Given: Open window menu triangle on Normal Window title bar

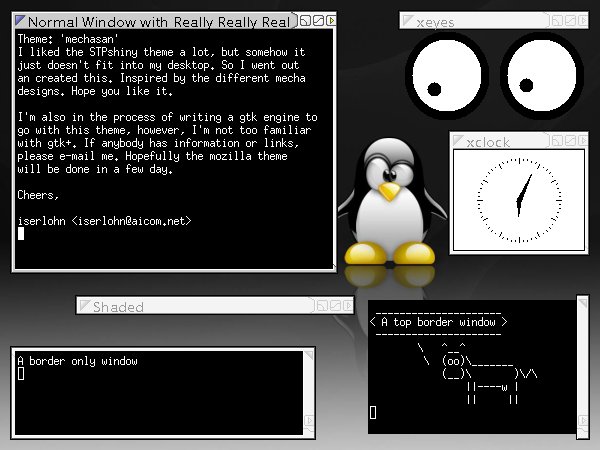Looking at the screenshot, I should (20, 21).
